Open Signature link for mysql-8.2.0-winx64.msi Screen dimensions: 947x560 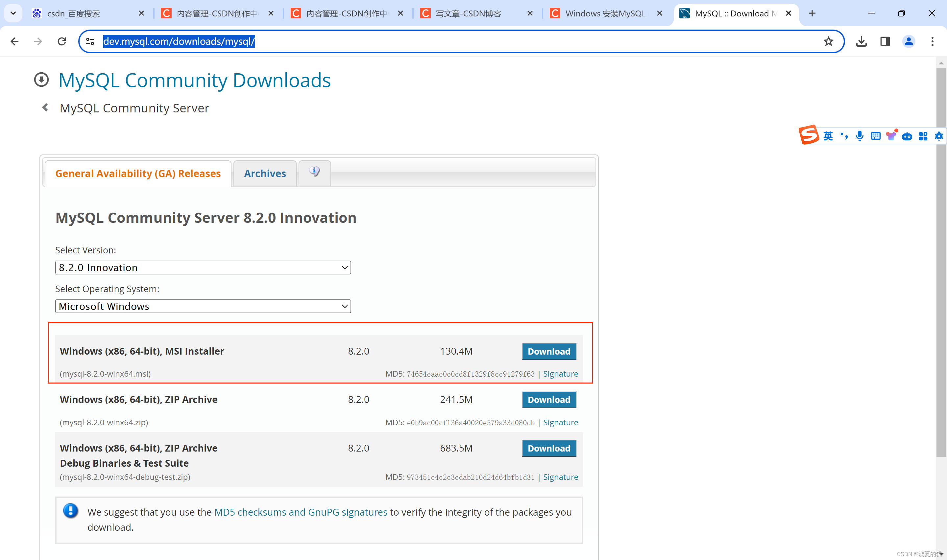coord(561,374)
